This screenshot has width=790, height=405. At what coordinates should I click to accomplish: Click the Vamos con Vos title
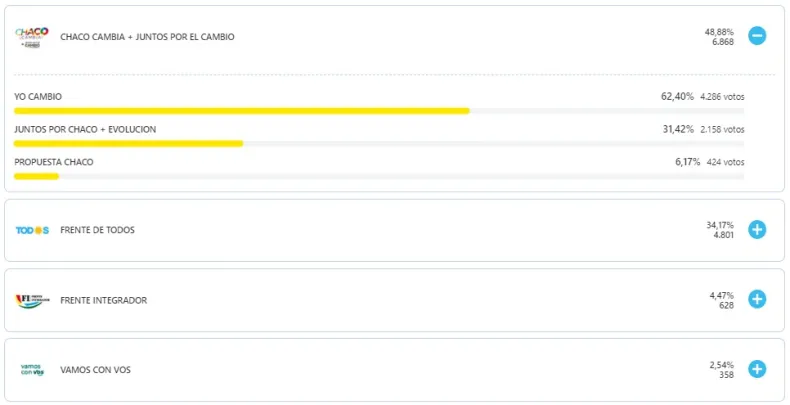click(x=95, y=369)
